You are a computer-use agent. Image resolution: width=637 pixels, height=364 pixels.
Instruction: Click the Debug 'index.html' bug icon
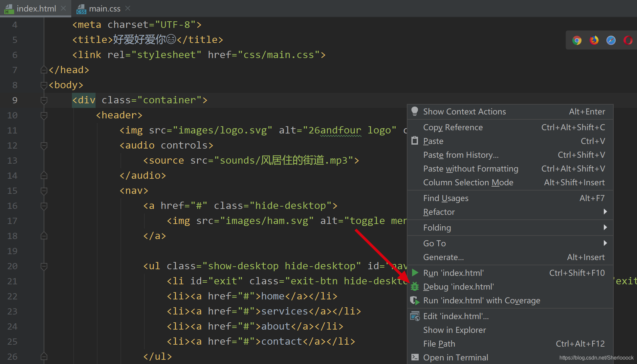pos(415,287)
